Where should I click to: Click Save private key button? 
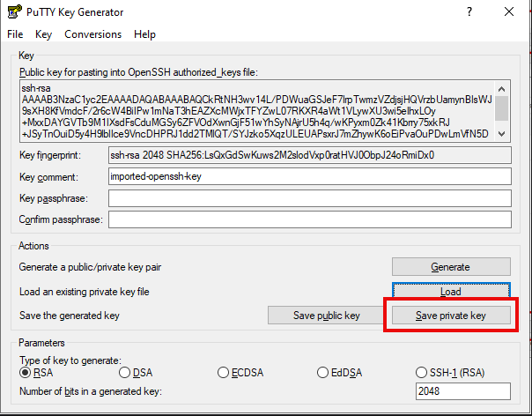click(451, 316)
